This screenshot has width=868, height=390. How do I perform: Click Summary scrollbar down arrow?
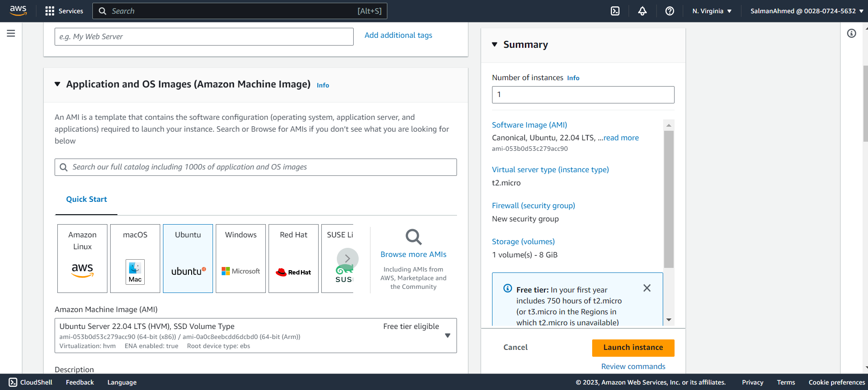pyautogui.click(x=669, y=320)
